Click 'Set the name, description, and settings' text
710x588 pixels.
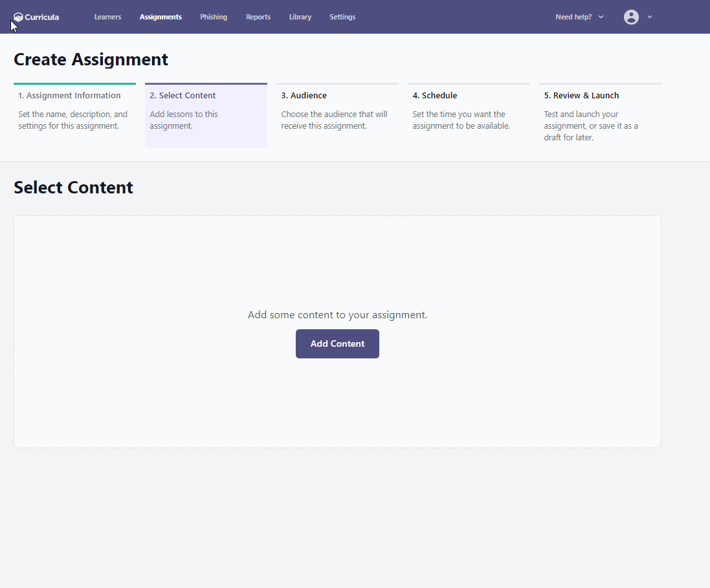pos(73,120)
